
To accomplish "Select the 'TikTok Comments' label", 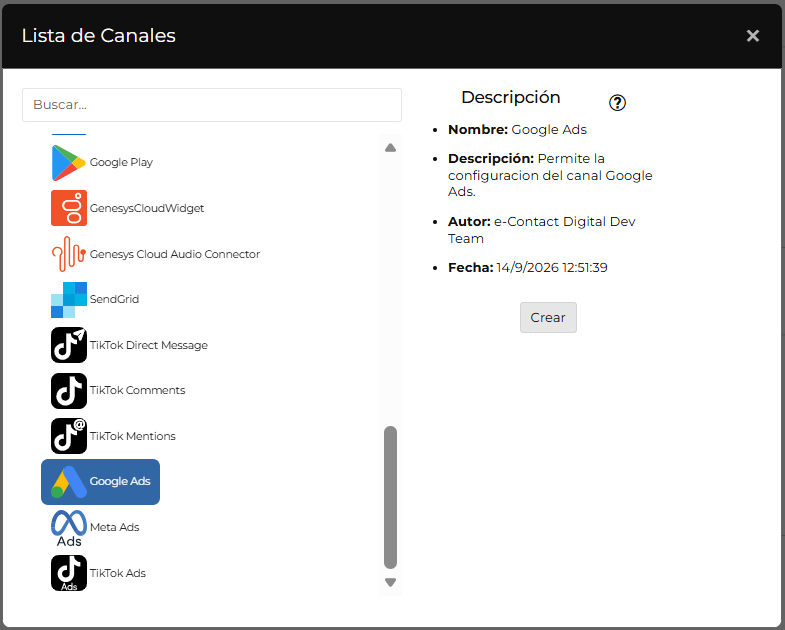I will (137, 390).
